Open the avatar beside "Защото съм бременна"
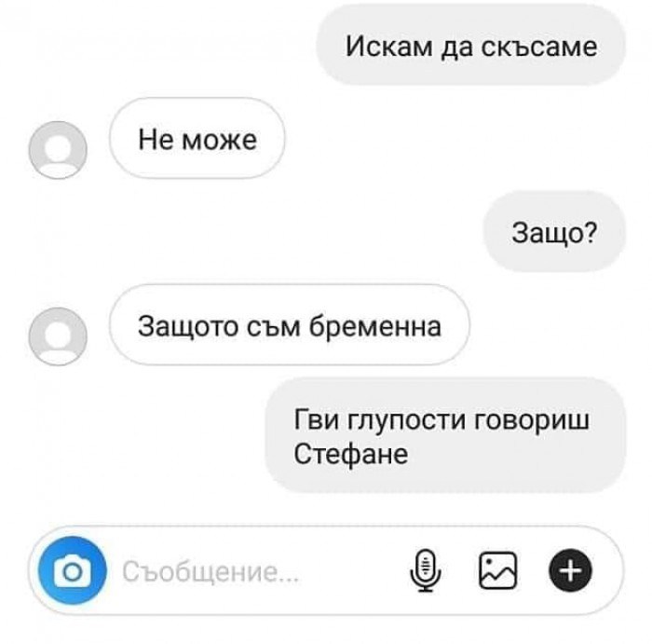 (x=58, y=336)
